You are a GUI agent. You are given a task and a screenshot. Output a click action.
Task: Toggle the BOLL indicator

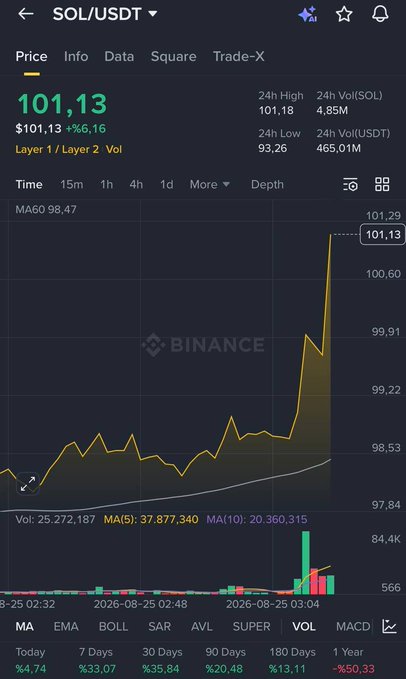coord(113,626)
